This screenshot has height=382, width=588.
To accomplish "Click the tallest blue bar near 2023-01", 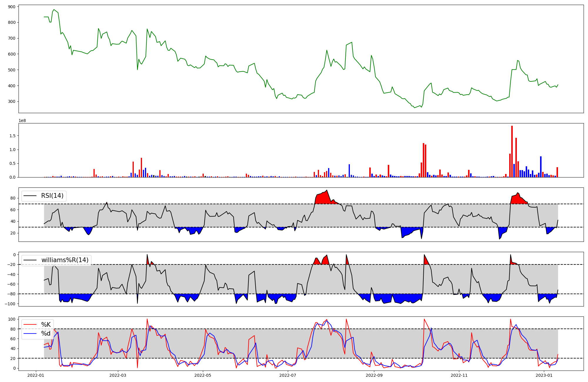I will [541, 167].
